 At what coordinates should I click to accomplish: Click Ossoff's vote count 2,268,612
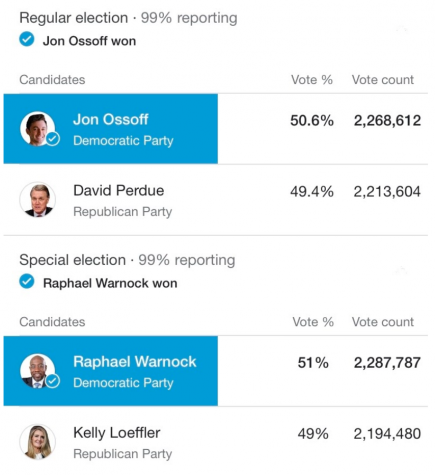[387, 120]
